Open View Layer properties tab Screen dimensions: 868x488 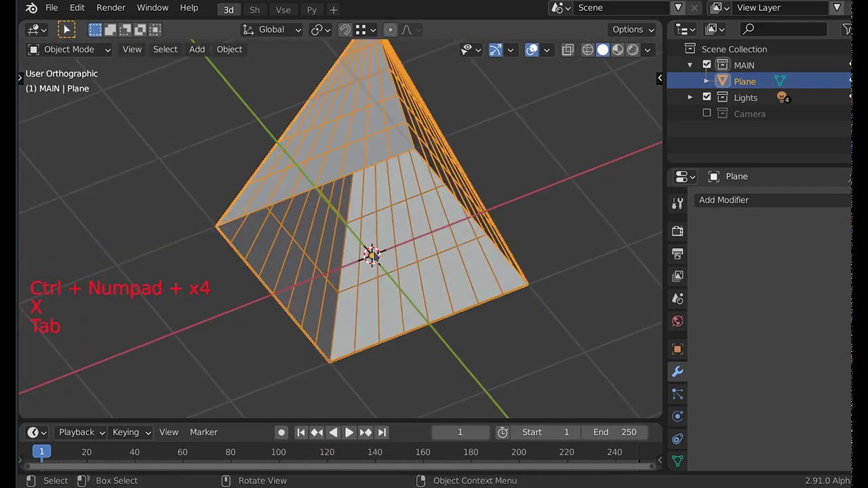[677, 276]
